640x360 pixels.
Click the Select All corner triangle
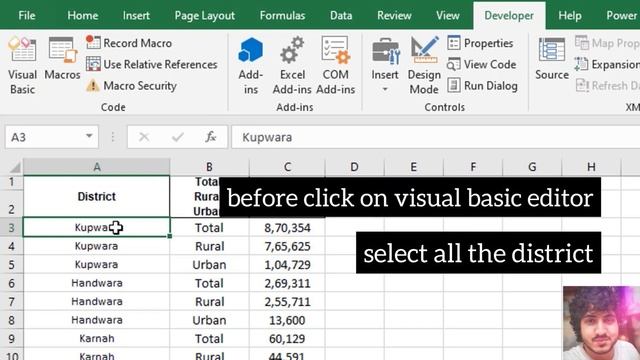click(14, 167)
